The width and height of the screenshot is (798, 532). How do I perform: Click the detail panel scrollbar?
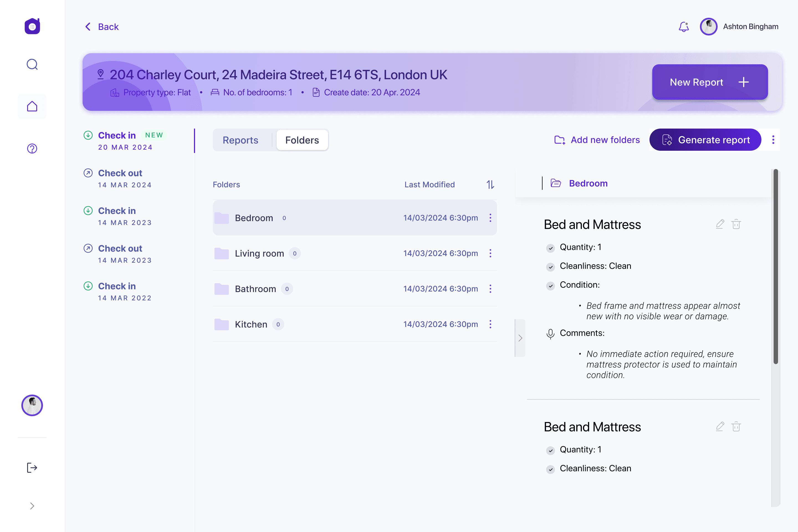point(775,266)
